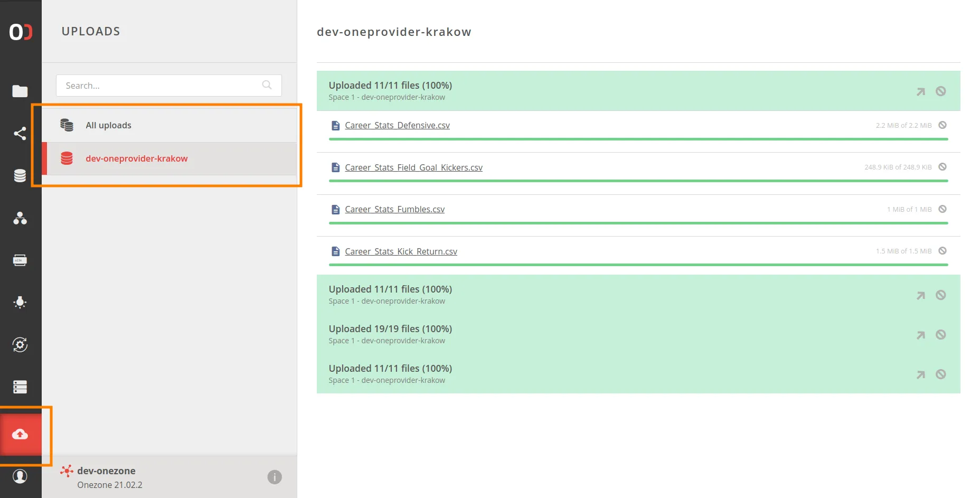Screen dimensions: 980x498
Task: Open the Career_Stats_Fumbles.csv file link
Action: (394, 209)
